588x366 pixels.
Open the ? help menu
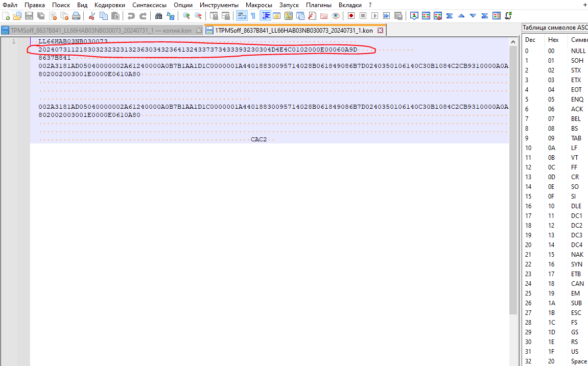coord(370,5)
